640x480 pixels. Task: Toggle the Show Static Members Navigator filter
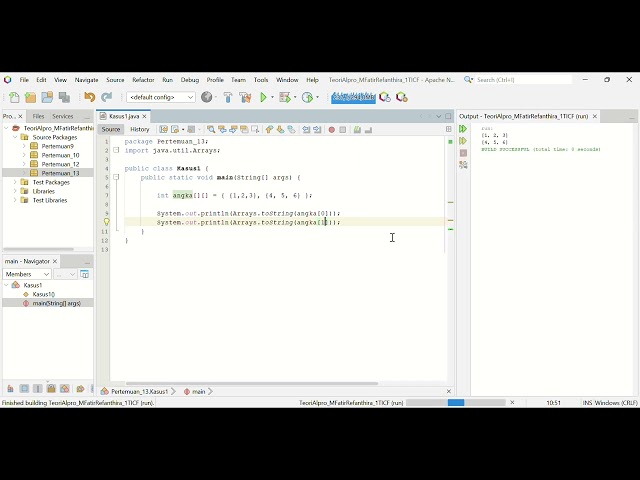pos(38,389)
